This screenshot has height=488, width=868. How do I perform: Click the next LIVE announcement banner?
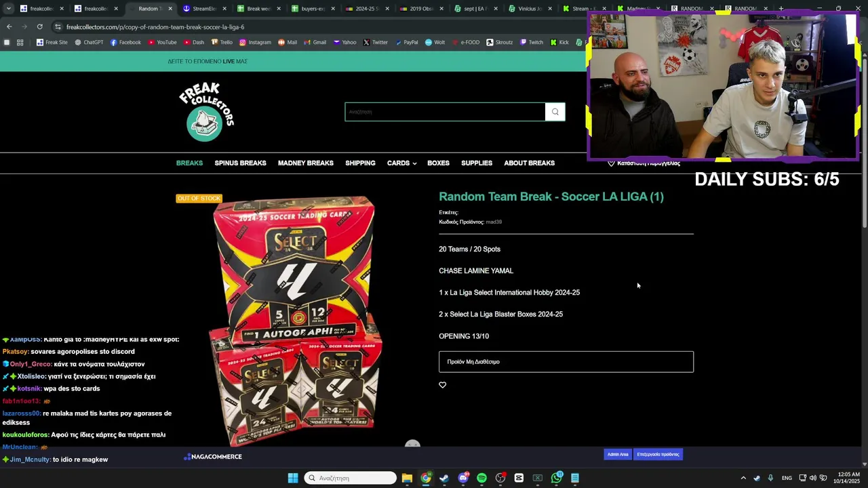208,61
